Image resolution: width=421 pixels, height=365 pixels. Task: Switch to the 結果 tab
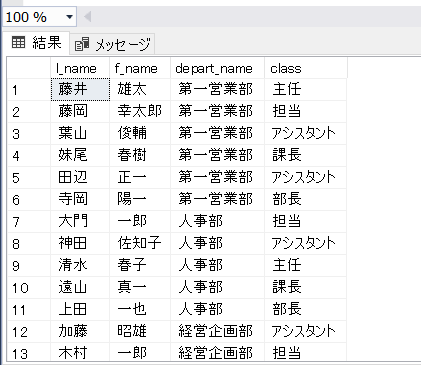36,43
